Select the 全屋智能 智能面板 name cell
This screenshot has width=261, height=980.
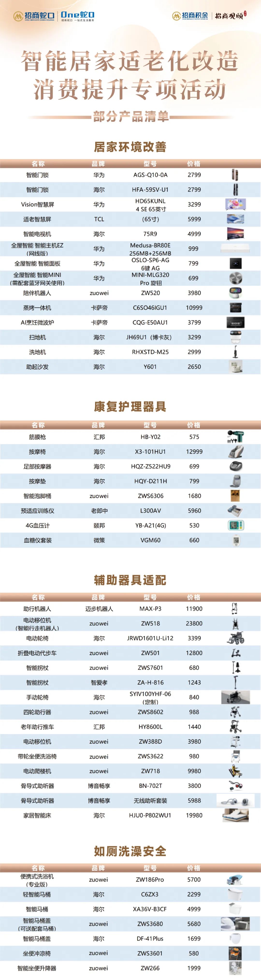(37, 264)
